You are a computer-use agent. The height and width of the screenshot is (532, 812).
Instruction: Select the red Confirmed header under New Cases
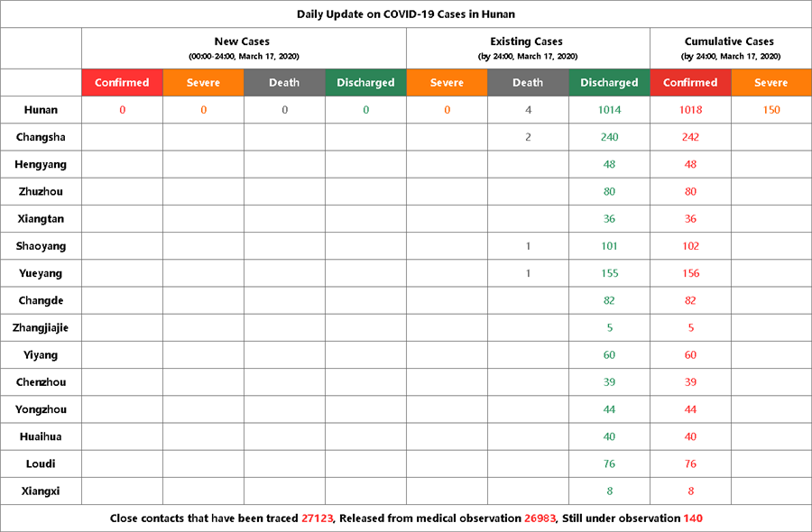point(122,83)
